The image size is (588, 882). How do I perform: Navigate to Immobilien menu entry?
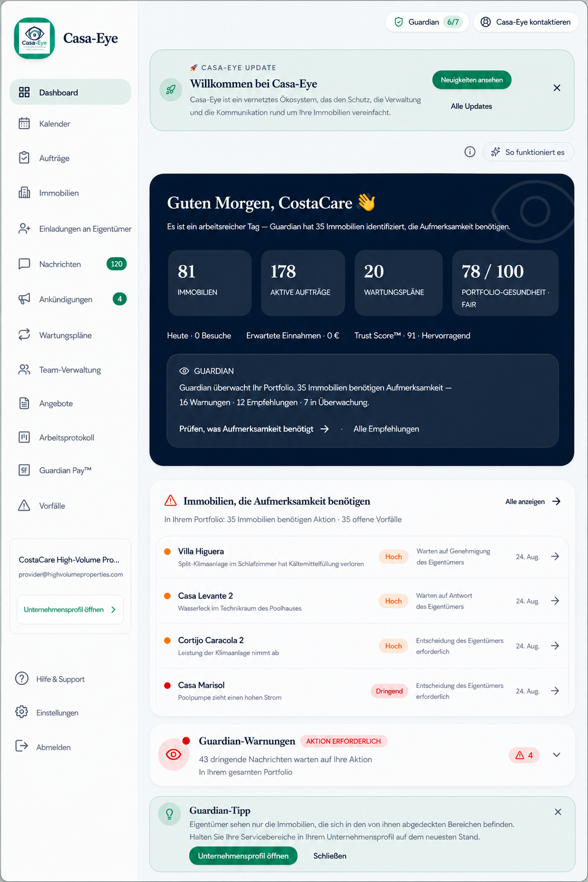[70, 193]
